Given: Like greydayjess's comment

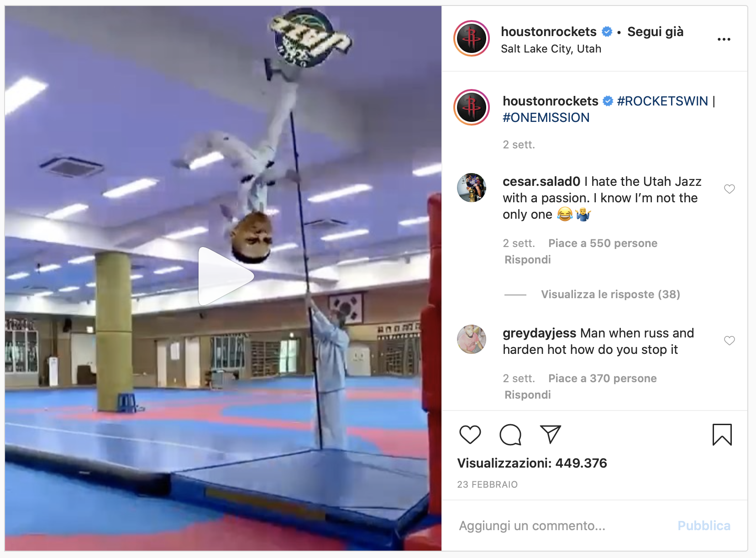Looking at the screenshot, I should [x=730, y=340].
